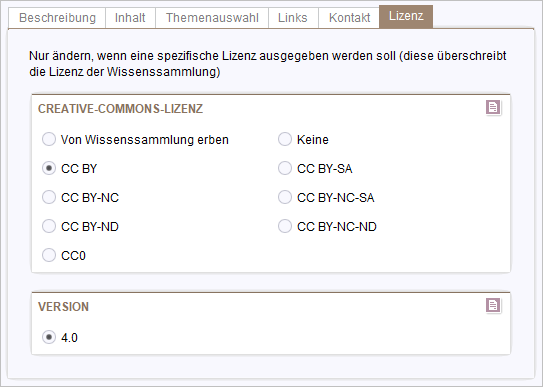
Task: Go to the Themenauswahl tab
Action: (x=212, y=18)
